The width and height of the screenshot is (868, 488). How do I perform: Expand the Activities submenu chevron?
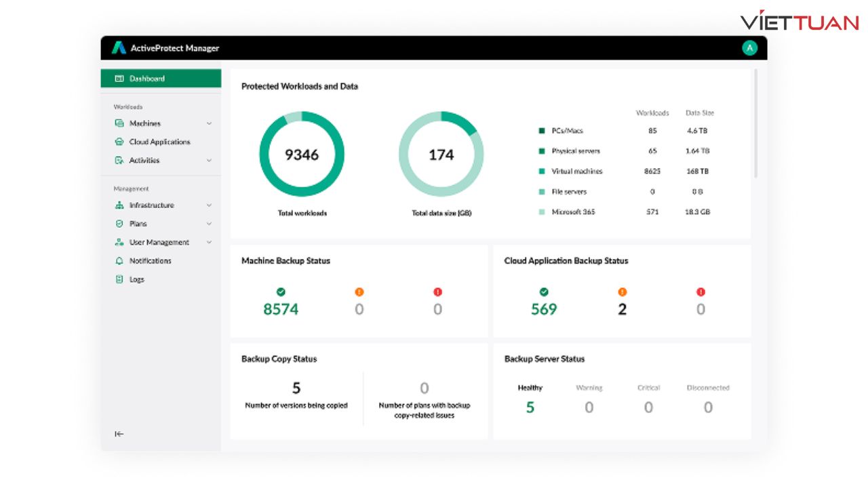(209, 161)
